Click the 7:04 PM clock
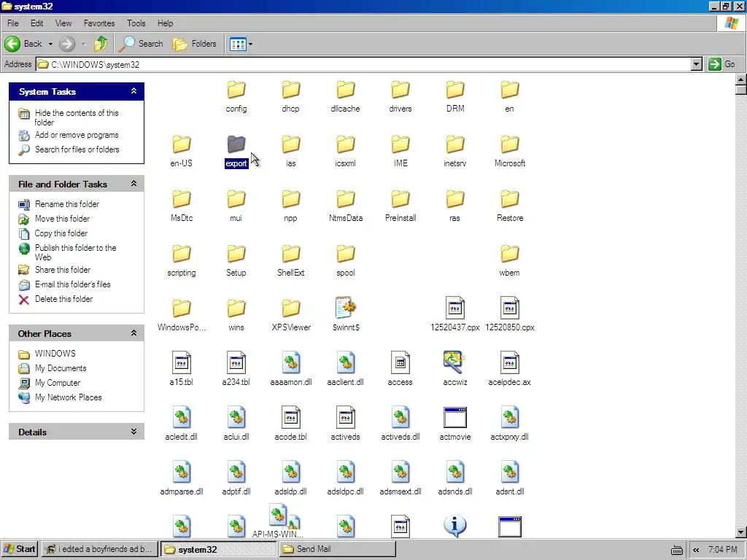This screenshot has height=560, width=747. (723, 550)
